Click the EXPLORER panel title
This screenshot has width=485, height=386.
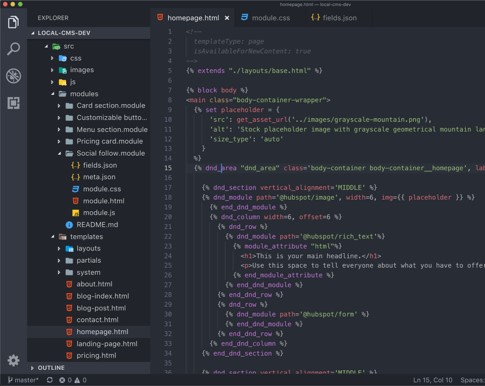click(x=53, y=18)
